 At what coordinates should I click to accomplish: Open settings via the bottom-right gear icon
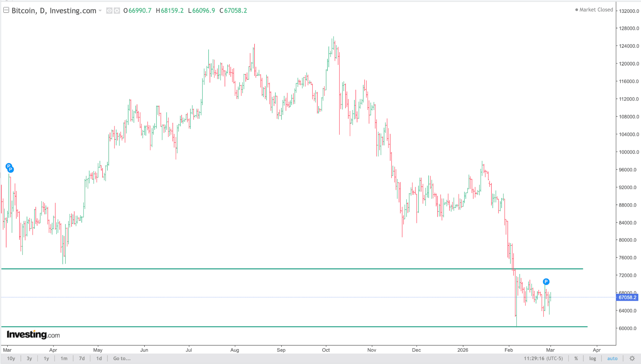(x=632, y=358)
